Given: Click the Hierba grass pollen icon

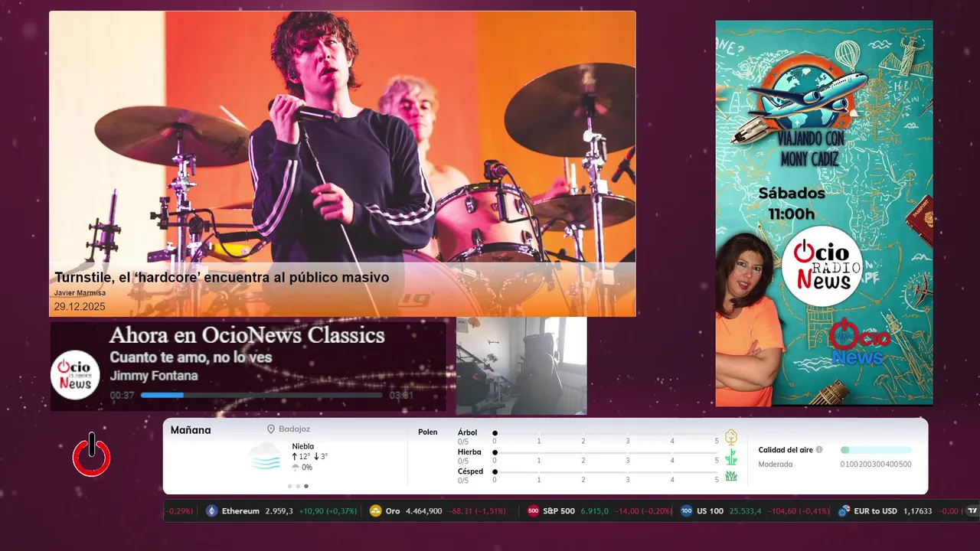Looking at the screenshot, I should click(731, 457).
